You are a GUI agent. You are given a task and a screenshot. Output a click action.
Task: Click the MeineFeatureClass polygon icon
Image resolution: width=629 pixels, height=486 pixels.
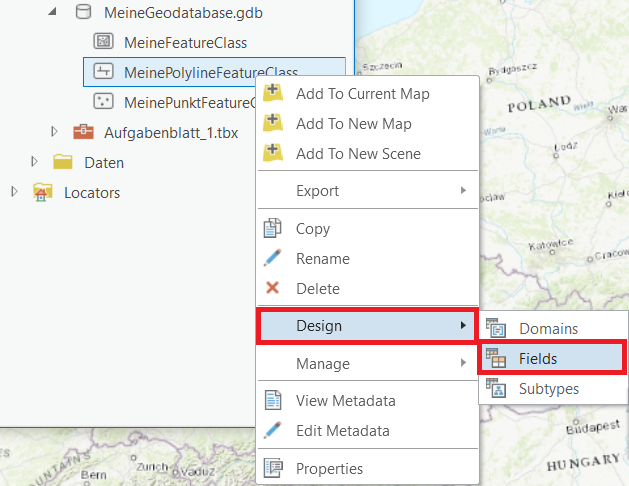pos(102,42)
